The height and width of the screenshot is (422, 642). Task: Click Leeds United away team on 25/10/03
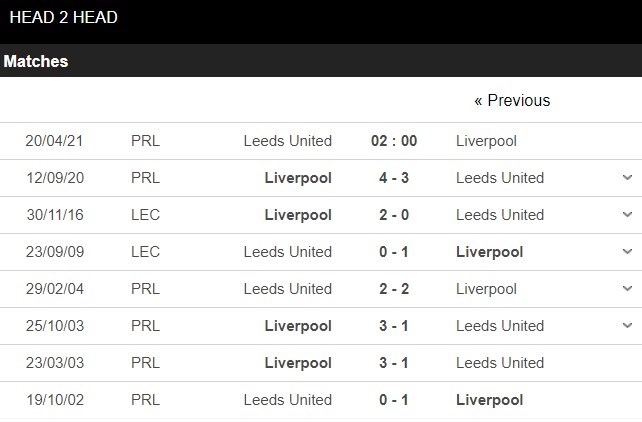[500, 326]
